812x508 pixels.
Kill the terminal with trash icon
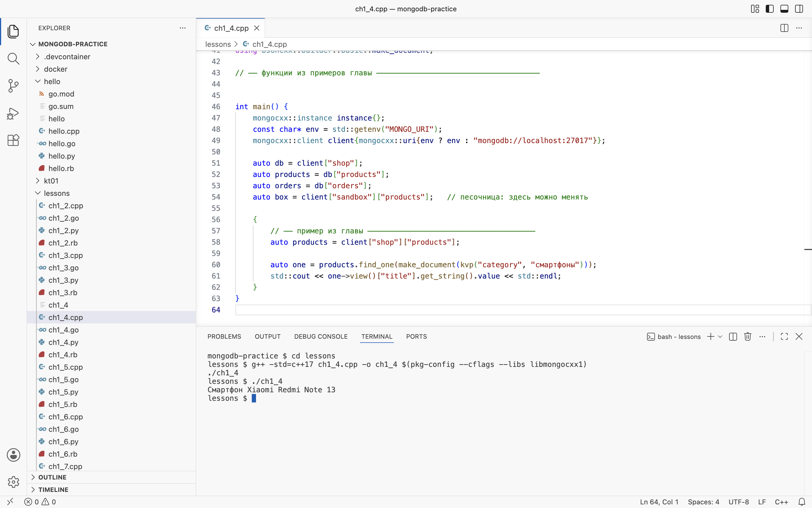[x=748, y=337]
